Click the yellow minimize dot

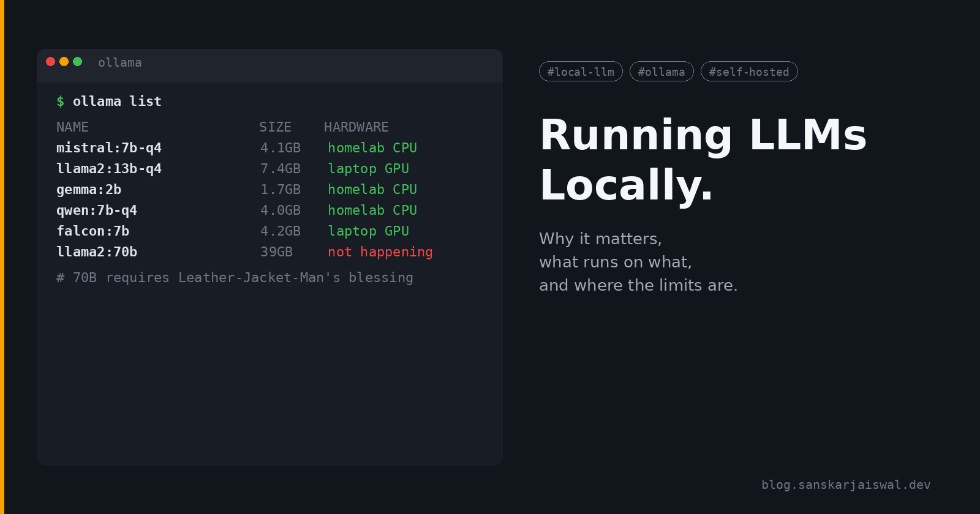coord(64,61)
